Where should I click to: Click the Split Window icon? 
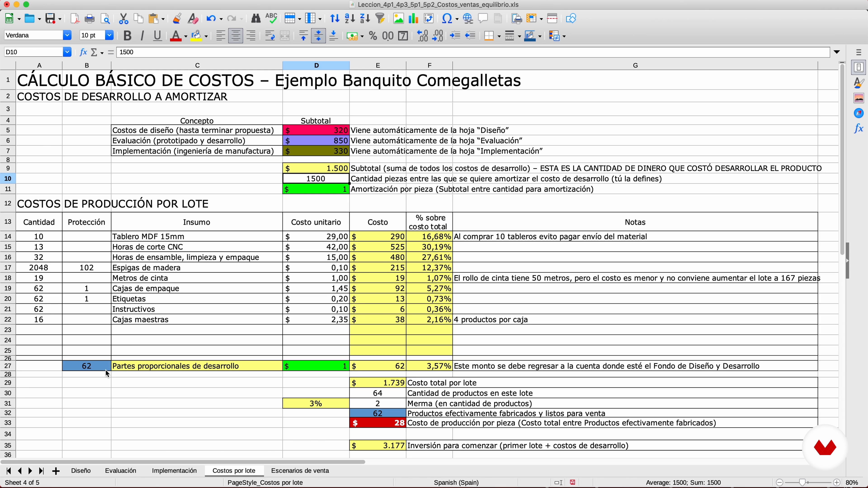coord(552,19)
